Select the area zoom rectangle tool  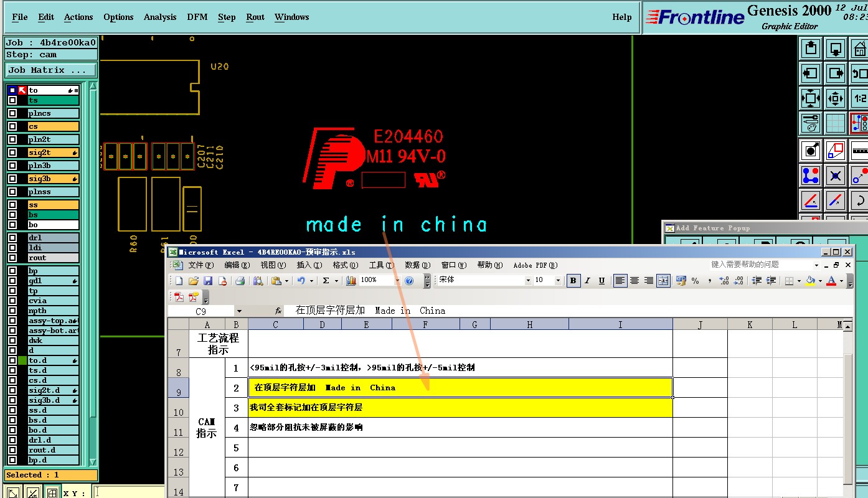(x=836, y=150)
